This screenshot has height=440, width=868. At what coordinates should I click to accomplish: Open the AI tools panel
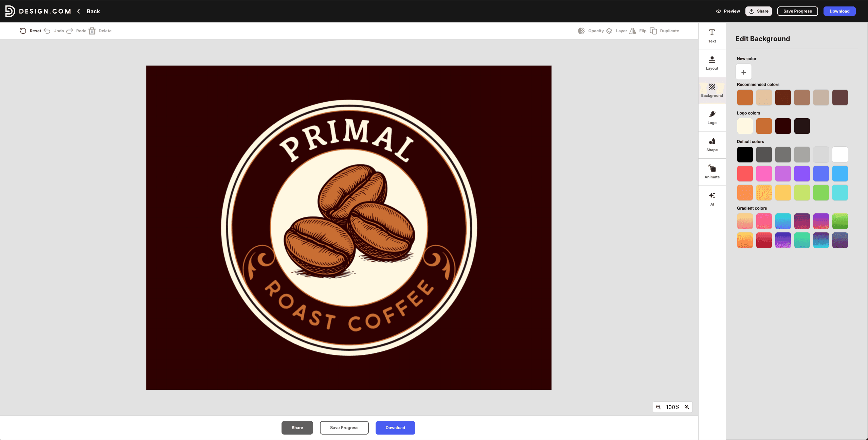(x=712, y=199)
